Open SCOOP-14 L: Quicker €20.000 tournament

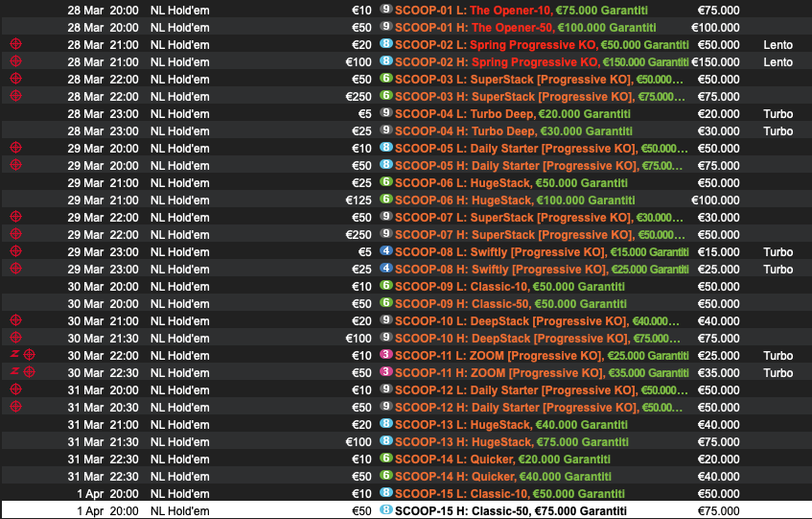503,460
